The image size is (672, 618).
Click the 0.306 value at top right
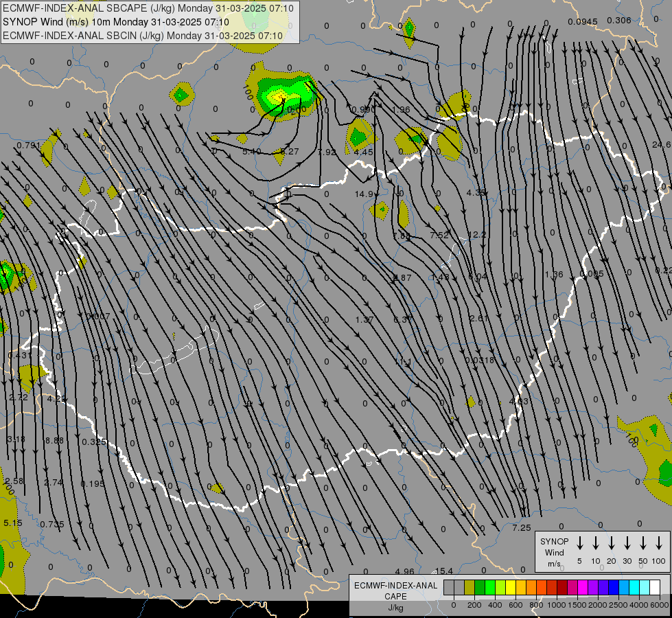pos(619,21)
